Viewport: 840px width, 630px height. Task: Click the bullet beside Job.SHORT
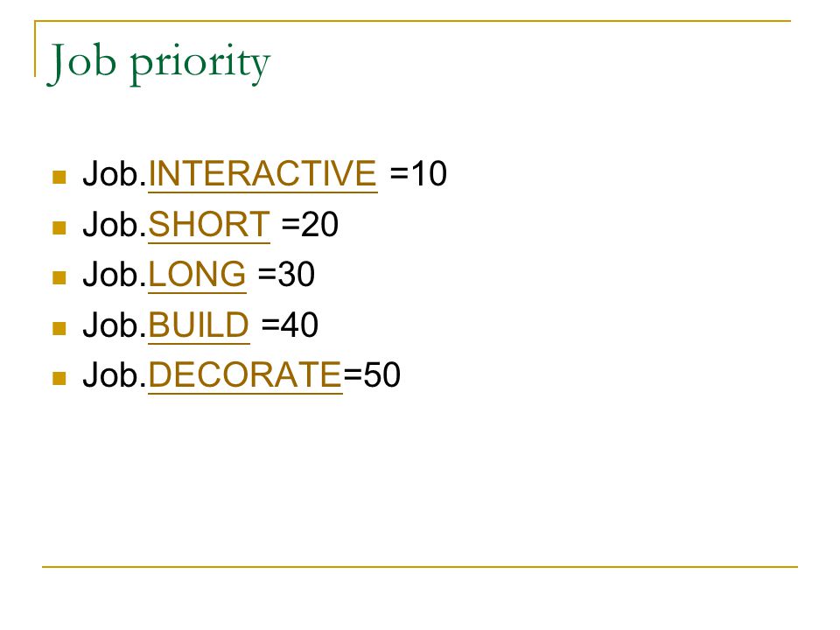pos(59,227)
